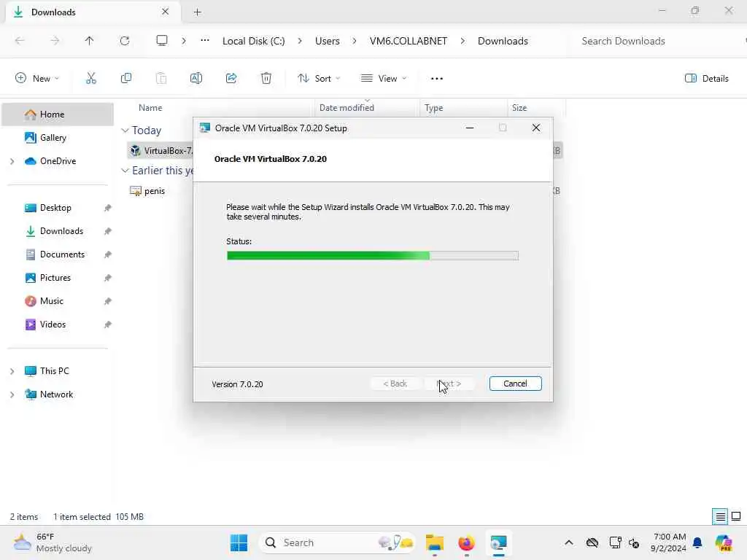747x560 pixels.
Task: Open the notification bell in system tray
Action: 697,542
